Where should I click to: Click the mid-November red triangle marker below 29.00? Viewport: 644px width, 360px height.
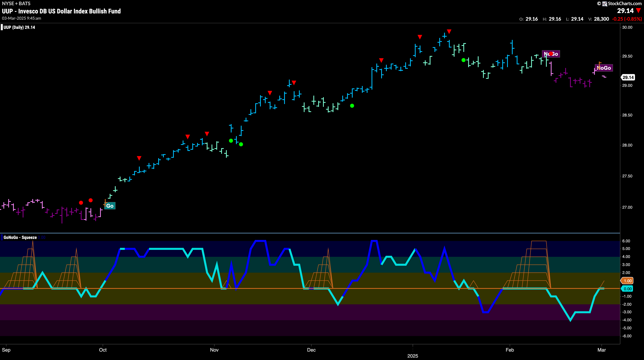[x=270, y=93]
